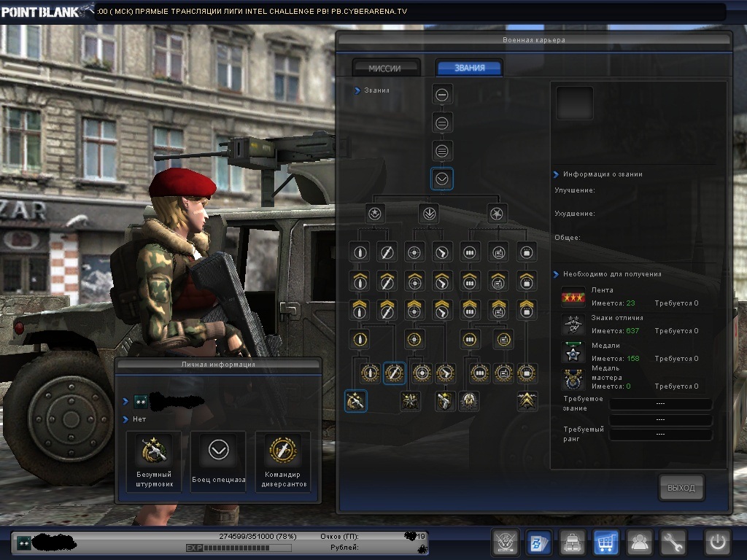The height and width of the screenshot is (560, 747).
Task: Select the three-line rank icon
Action: [x=441, y=152]
